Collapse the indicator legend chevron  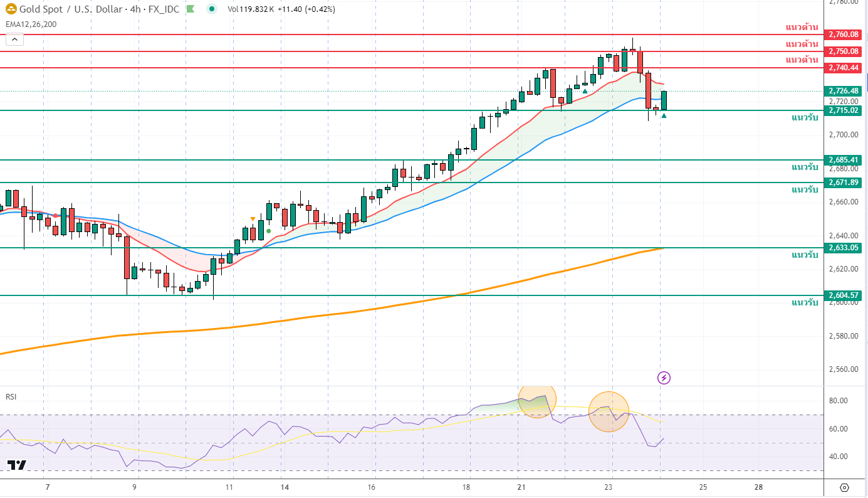[14, 39]
